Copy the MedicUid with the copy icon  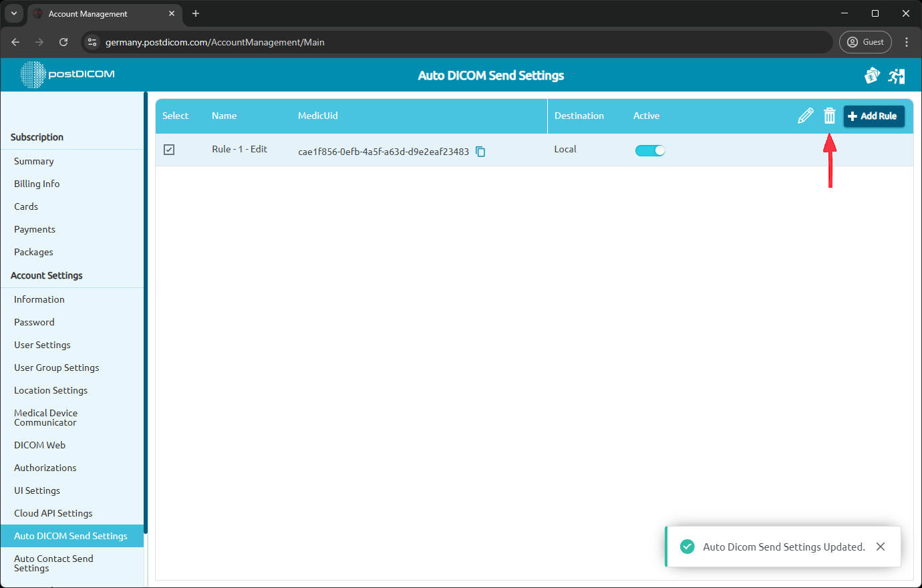[480, 152]
